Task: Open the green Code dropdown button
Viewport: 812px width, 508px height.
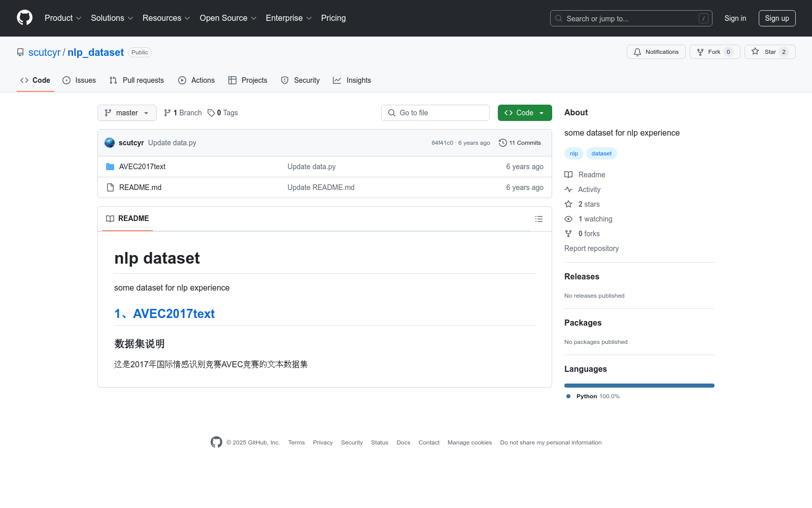Action: [525, 113]
